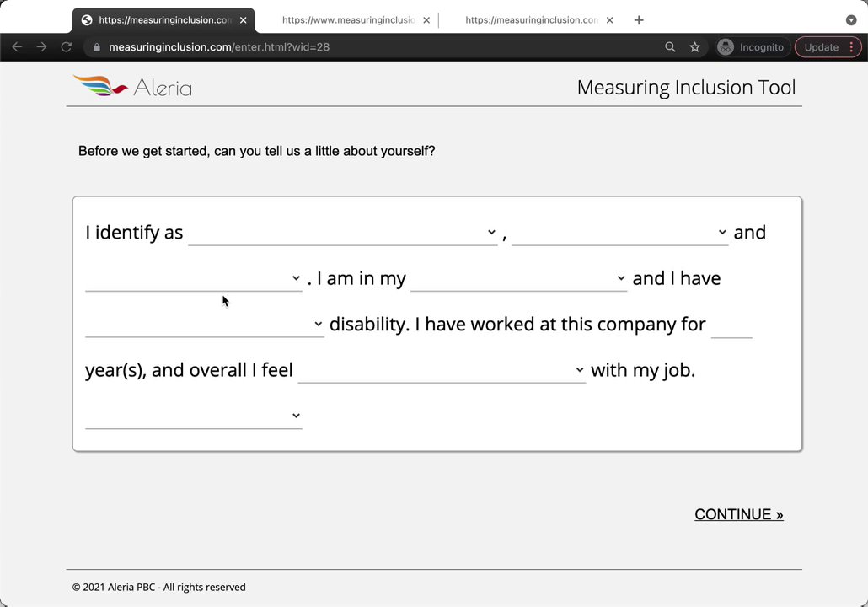Click the CONTINUE » link
Viewport: 868px width, 607px height.
(x=738, y=514)
